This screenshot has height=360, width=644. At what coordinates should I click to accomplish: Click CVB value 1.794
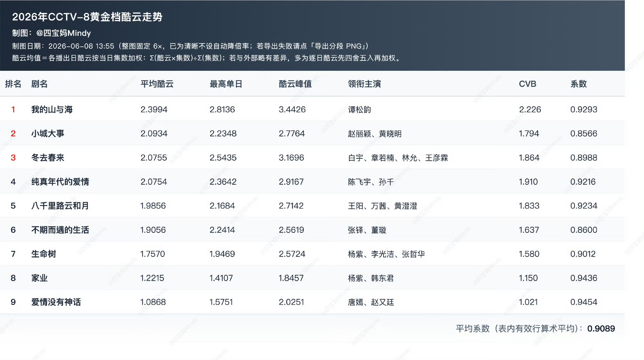click(529, 134)
